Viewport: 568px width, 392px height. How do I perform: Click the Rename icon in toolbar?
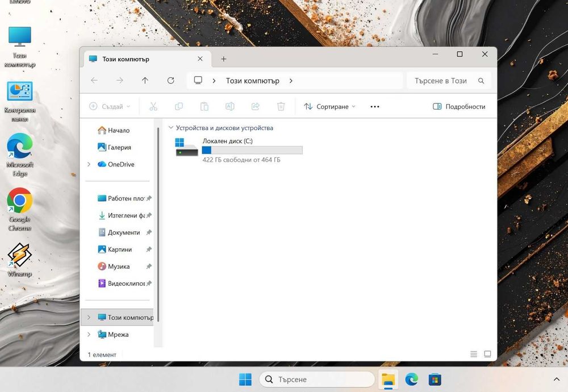[x=230, y=106]
